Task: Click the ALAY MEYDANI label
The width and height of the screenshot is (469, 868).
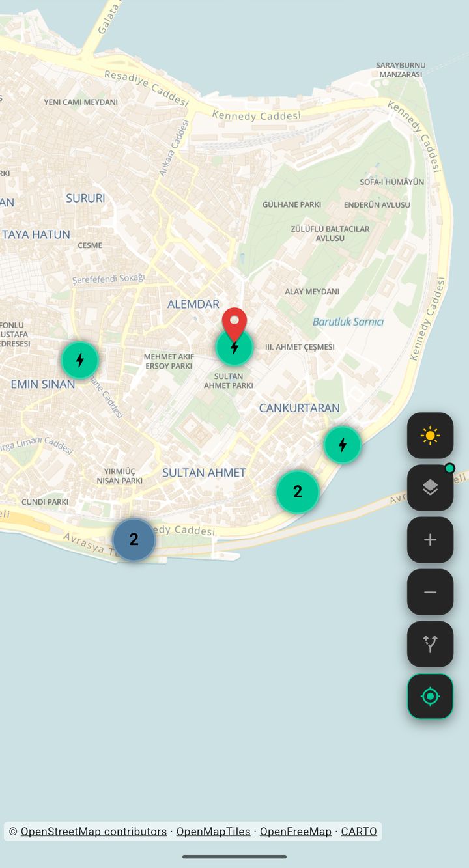Action: [x=312, y=292]
